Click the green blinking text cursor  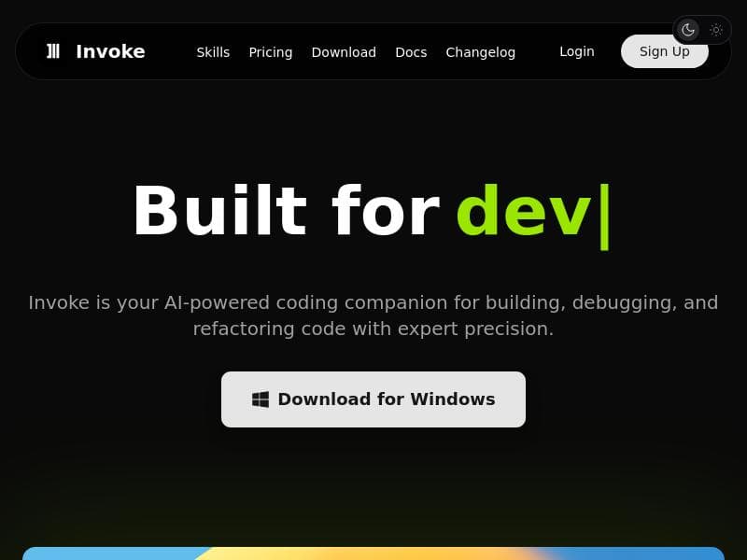pyautogui.click(x=604, y=215)
